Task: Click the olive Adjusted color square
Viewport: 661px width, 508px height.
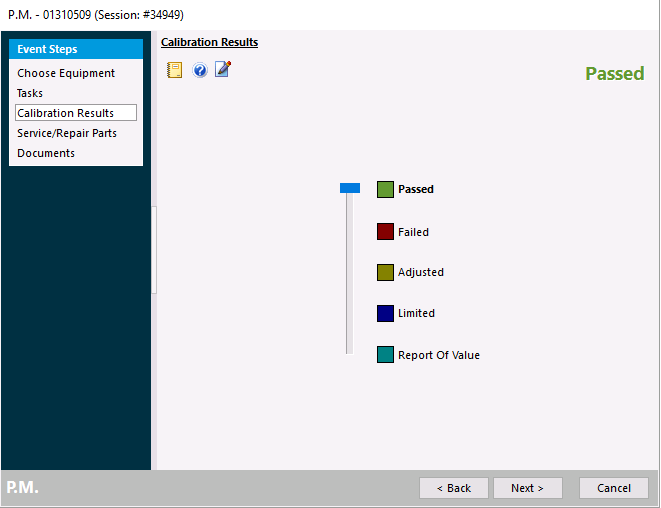Action: (385, 272)
